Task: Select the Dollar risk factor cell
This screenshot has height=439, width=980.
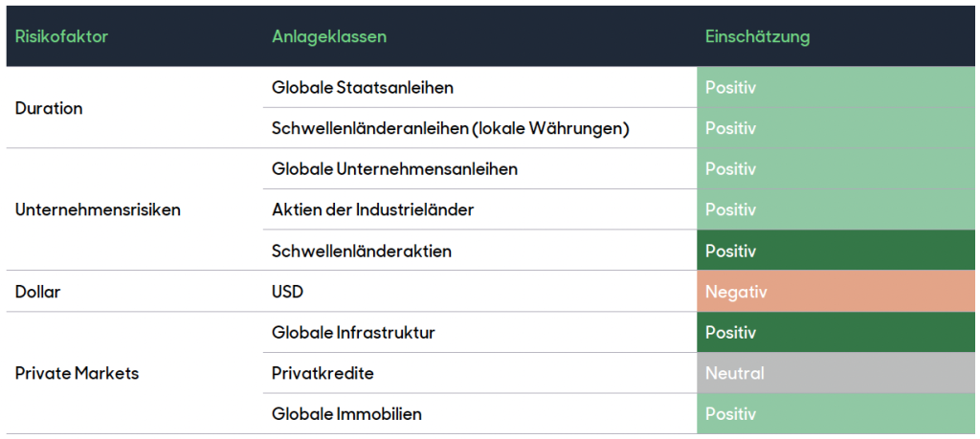Action: (x=38, y=292)
